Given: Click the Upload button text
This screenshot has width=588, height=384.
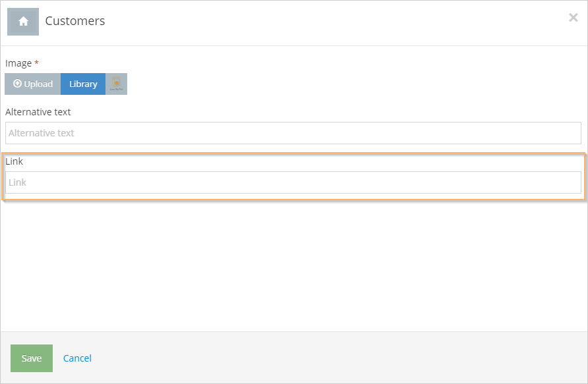Looking at the screenshot, I should point(38,84).
